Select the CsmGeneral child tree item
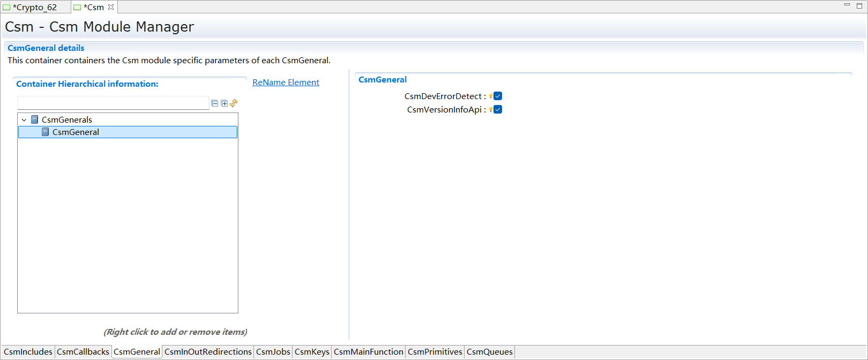Image resolution: width=868 pixels, height=360 pixels. click(76, 132)
